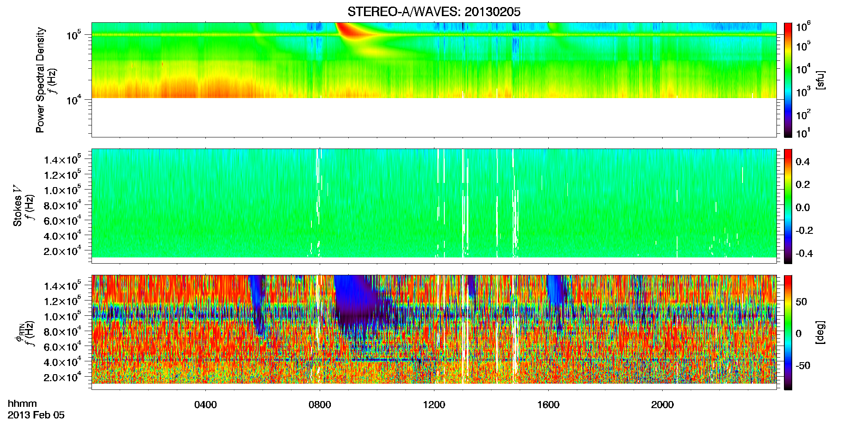Viewport: 868px width, 447px height.
Task: Click the φ RTN degree color scale bar
Action: (788, 332)
